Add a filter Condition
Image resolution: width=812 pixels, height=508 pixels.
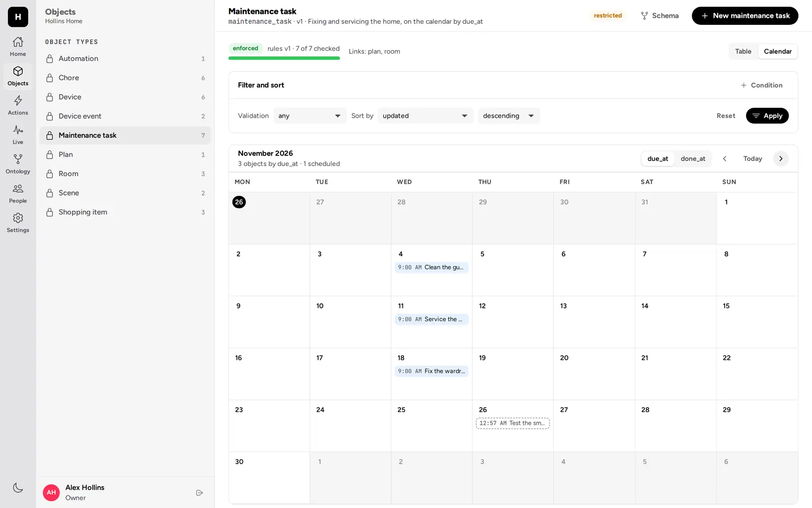761,85
